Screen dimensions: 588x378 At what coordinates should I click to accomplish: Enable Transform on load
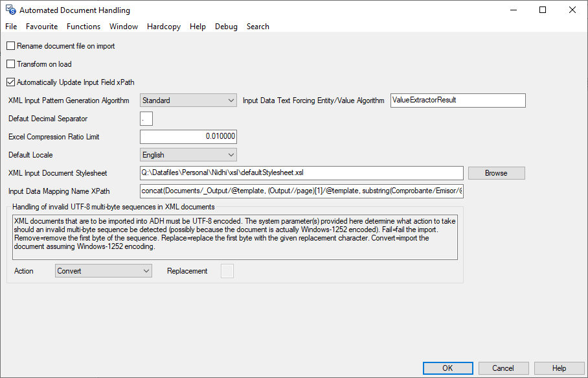click(10, 64)
